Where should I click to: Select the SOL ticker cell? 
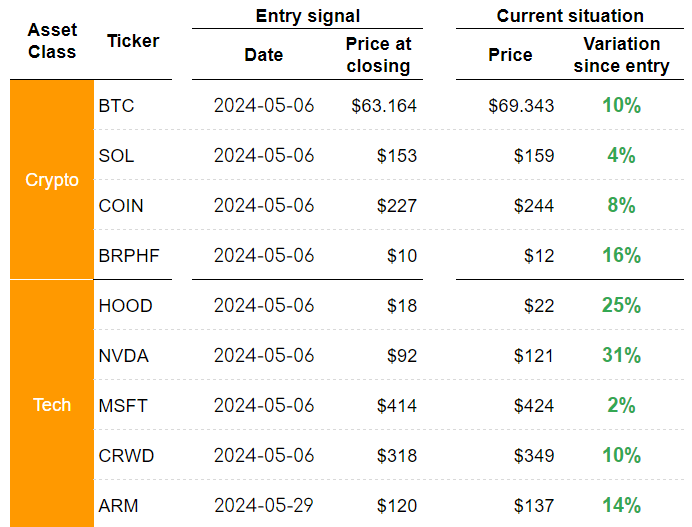coord(116,155)
